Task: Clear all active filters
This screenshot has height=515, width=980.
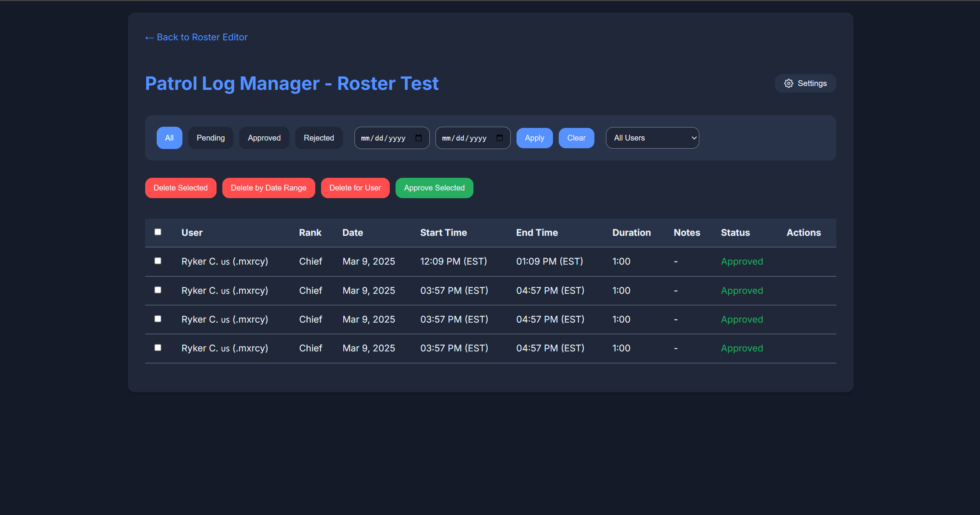Action: tap(576, 138)
